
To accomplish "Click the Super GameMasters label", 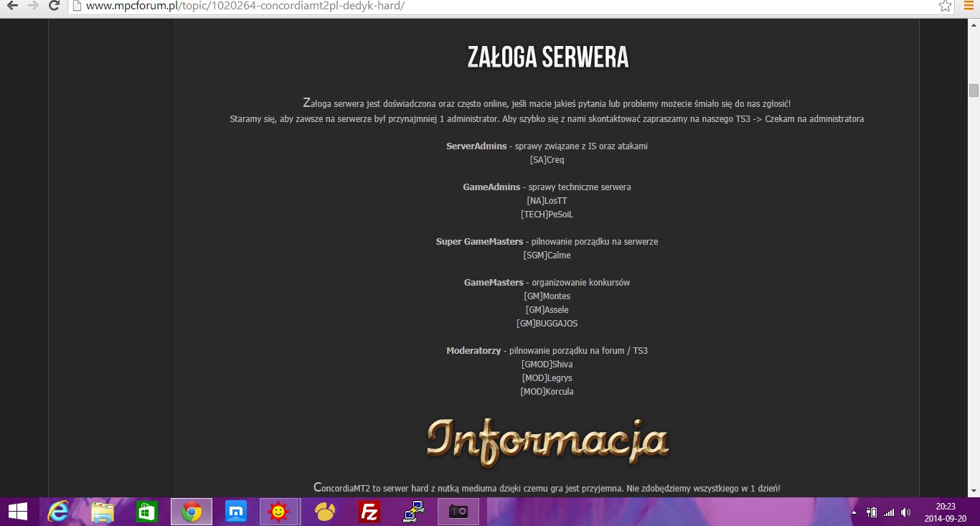I will point(479,242).
